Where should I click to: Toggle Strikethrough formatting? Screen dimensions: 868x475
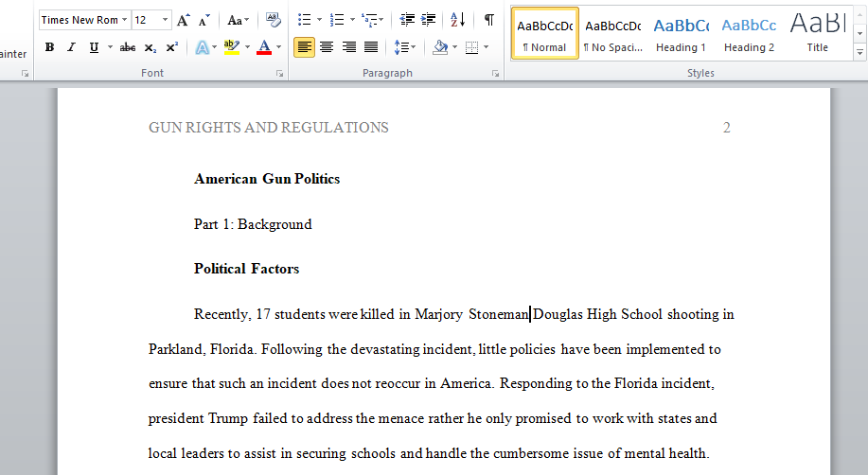(x=128, y=47)
